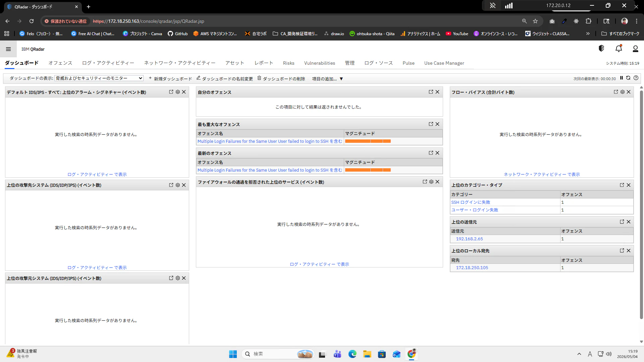Close the 上位のローカル宛先 widget
The width and height of the screenshot is (644, 362).
point(629,251)
